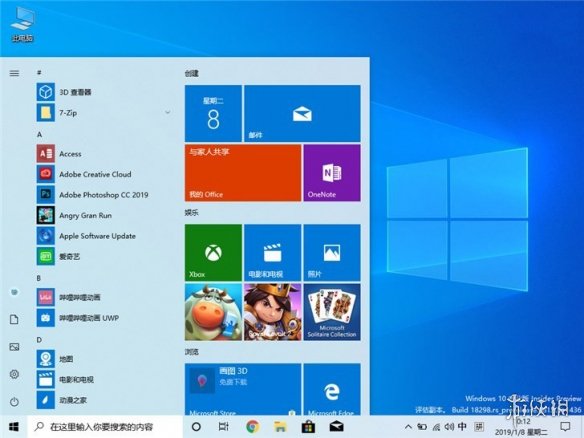The width and height of the screenshot is (584, 438).
Task: Open 哔哩哔哩动画 UWP app
Action: click(101, 318)
